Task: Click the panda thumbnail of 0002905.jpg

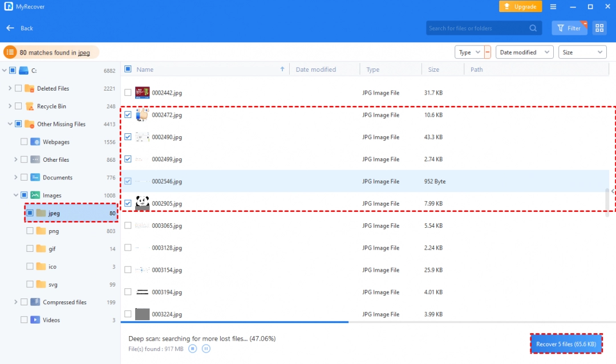Action: point(142,203)
